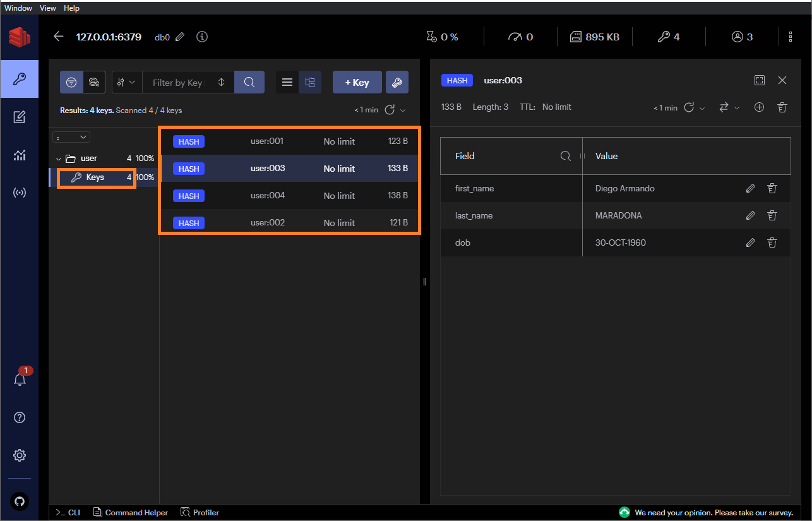
Task: Open the View menu
Action: tap(47, 8)
